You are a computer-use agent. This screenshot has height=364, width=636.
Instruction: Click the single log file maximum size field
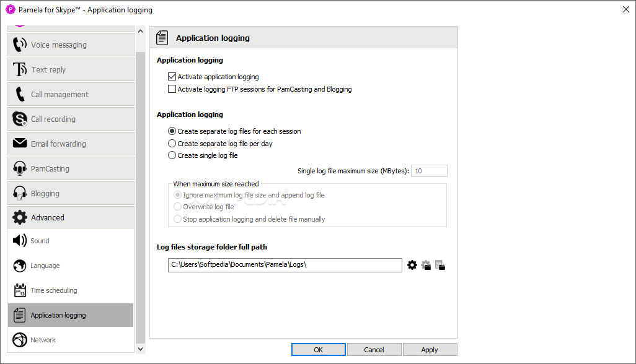click(429, 171)
